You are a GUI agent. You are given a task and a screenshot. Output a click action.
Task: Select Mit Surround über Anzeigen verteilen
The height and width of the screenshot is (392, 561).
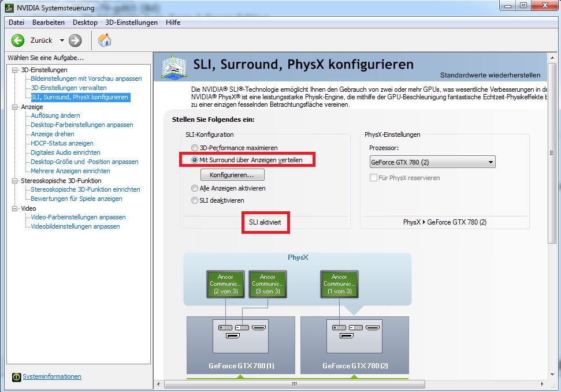click(x=194, y=160)
